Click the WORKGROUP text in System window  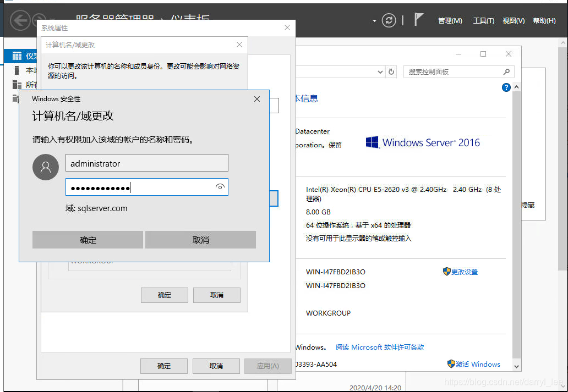328,313
